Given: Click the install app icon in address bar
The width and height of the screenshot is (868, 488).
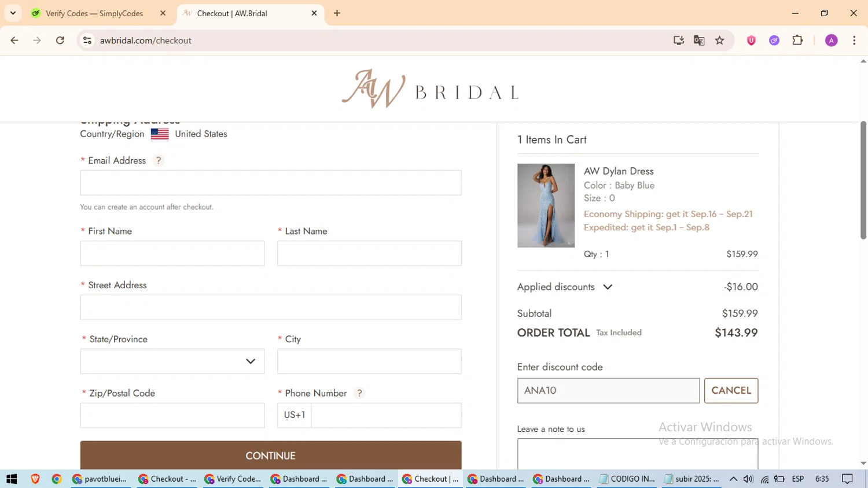Looking at the screenshot, I should coord(679,41).
